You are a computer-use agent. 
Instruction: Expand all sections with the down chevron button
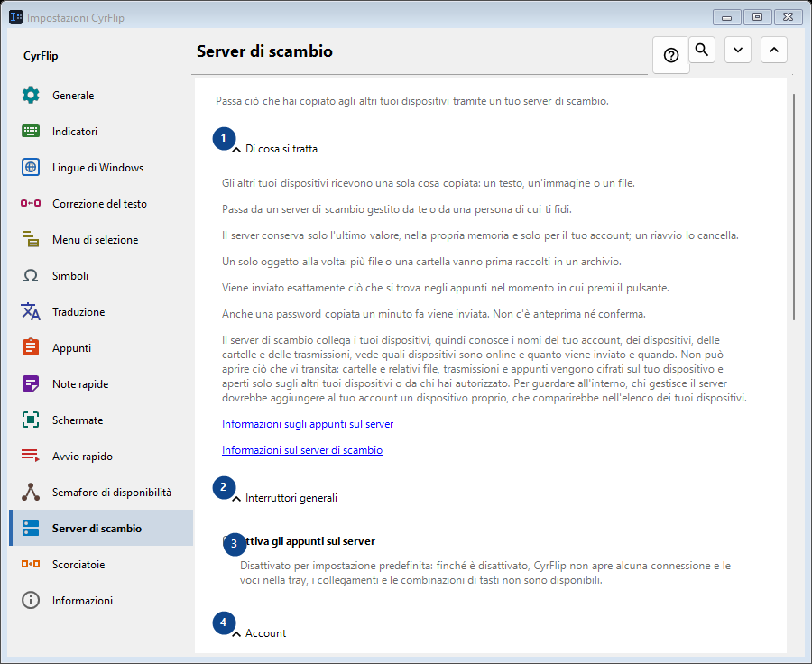(x=738, y=50)
